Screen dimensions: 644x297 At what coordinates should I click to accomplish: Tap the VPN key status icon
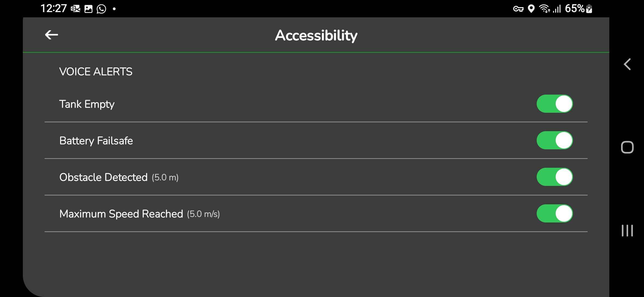click(x=518, y=9)
